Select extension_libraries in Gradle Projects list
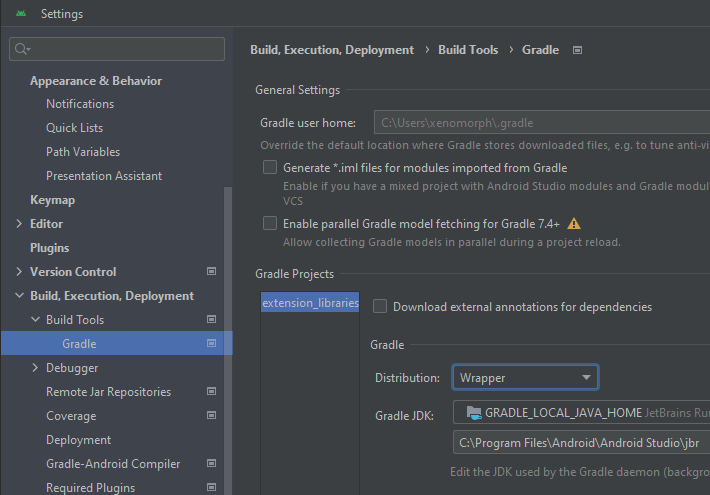 (x=310, y=303)
